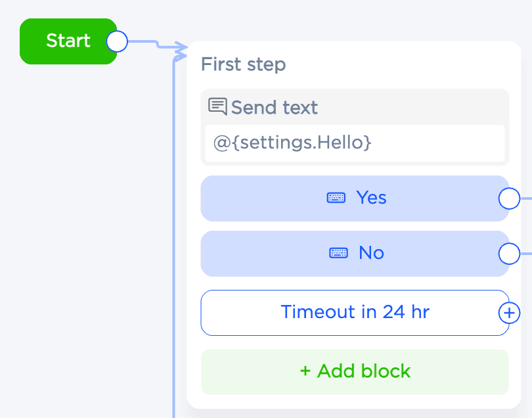Select the No quick reply button
The image size is (532, 418).
pos(355,253)
